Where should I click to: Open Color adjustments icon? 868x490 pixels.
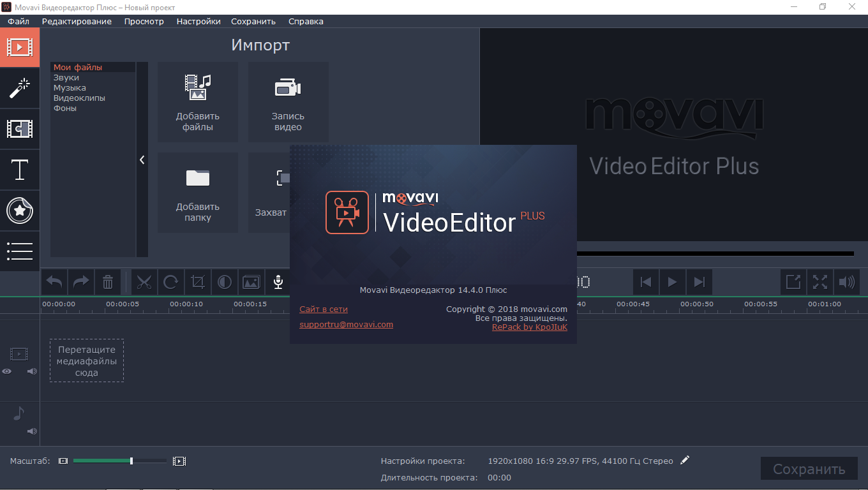(225, 282)
